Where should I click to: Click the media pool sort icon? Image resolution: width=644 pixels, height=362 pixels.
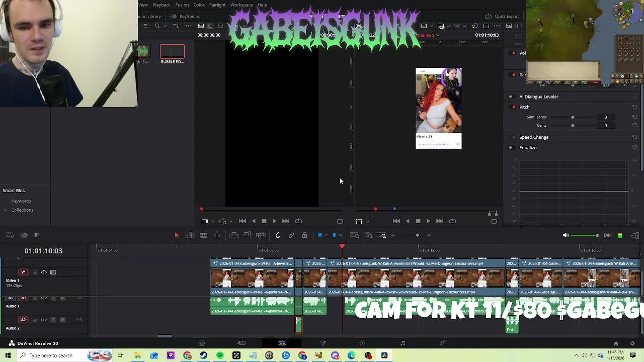click(x=176, y=26)
